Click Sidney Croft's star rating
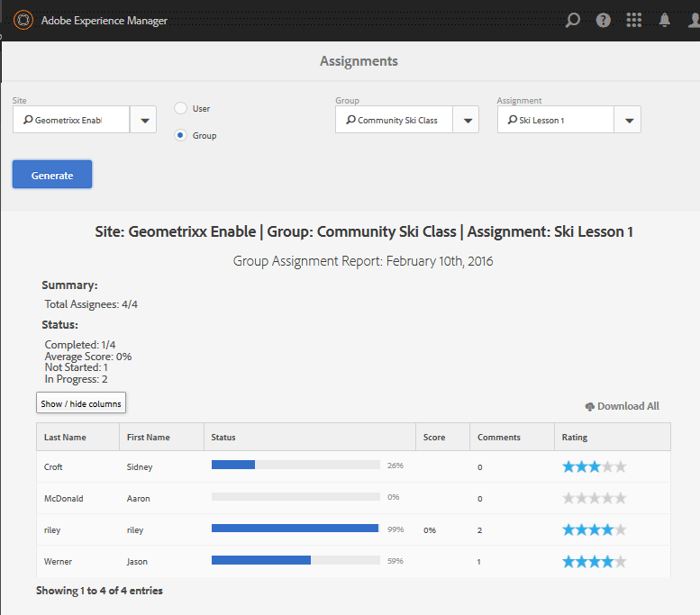The width and height of the screenshot is (700, 615). (594, 466)
